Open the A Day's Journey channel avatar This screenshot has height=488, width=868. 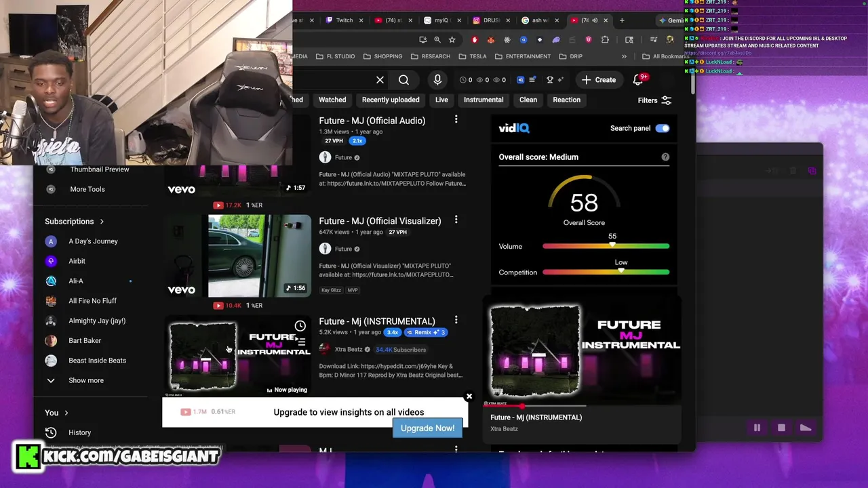[51, 241]
